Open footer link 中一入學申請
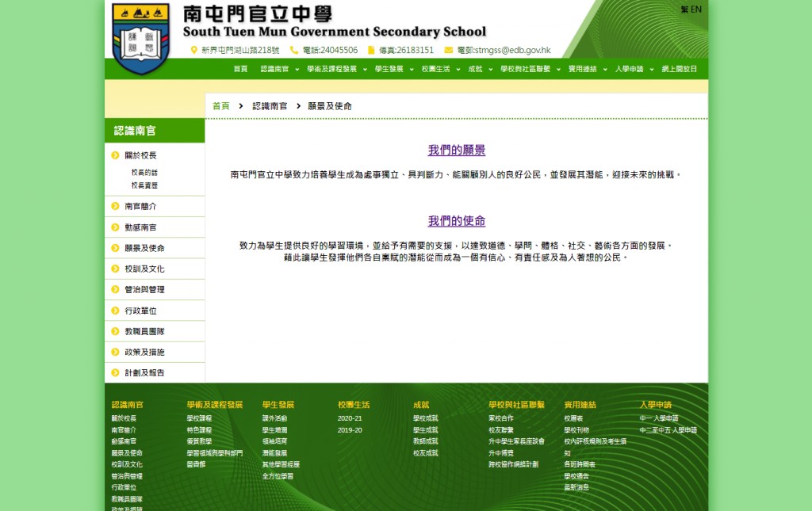 (658, 418)
